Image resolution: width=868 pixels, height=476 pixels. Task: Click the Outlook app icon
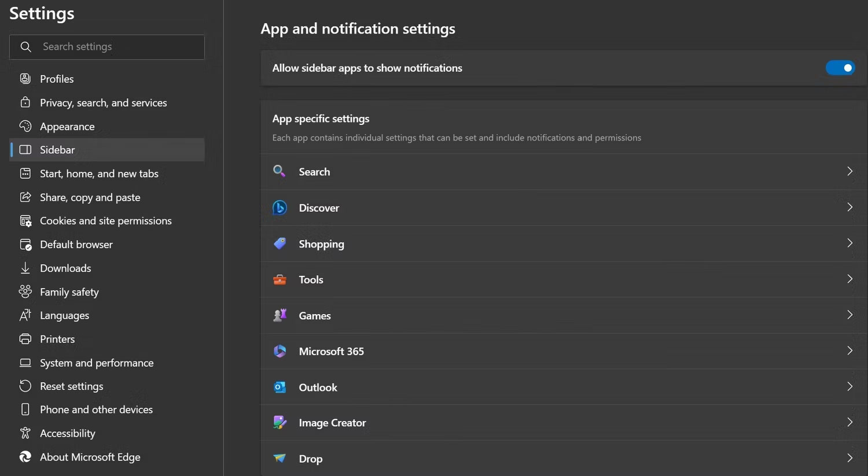(x=279, y=387)
